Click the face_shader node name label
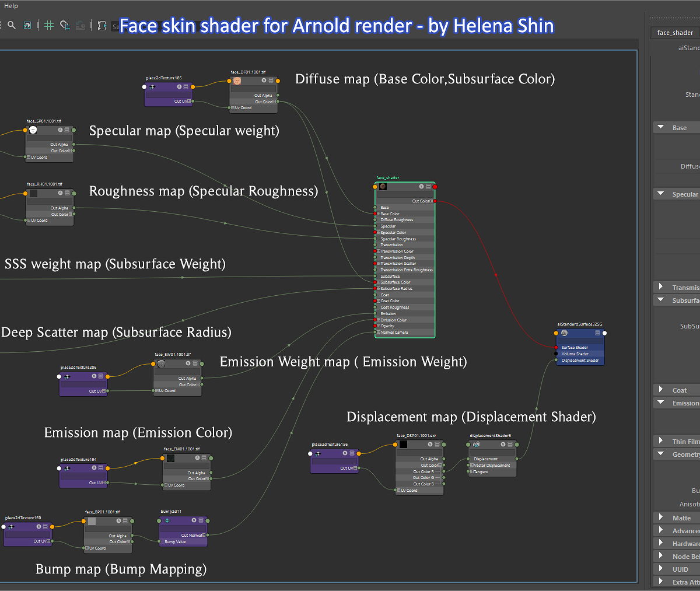The width and height of the screenshot is (700, 591). tap(388, 178)
